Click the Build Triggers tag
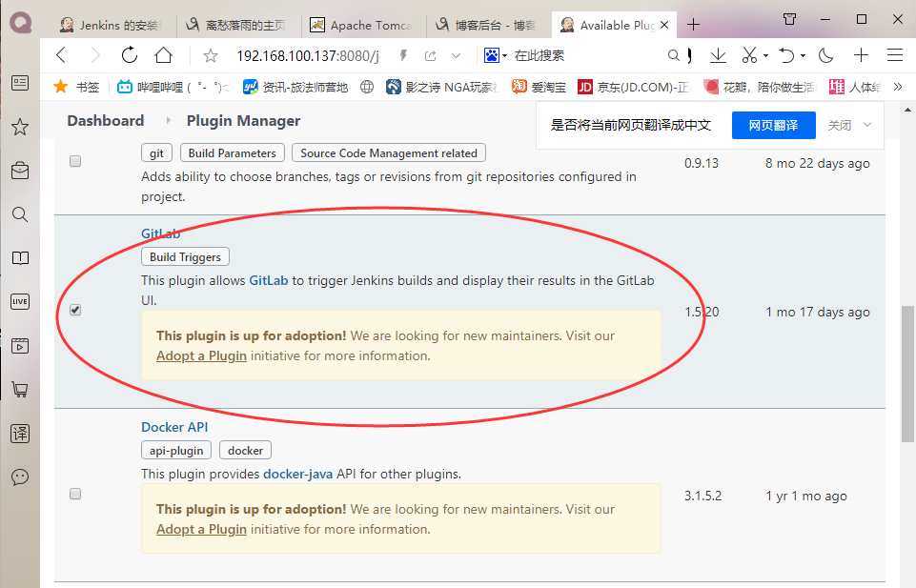 (x=185, y=257)
